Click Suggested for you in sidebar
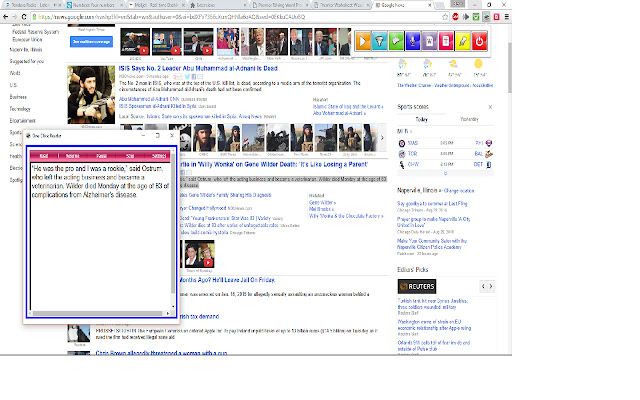Image resolution: width=640 pixels, height=400 pixels. tap(27, 61)
